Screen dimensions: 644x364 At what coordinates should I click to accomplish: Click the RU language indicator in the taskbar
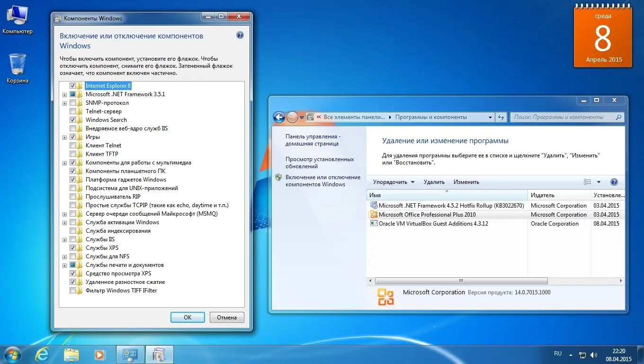[x=558, y=354]
